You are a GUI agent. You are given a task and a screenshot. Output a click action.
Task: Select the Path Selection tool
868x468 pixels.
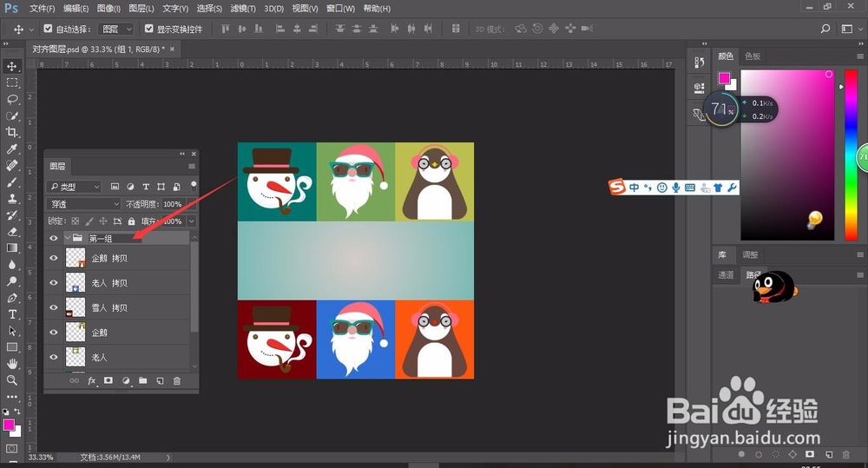pyautogui.click(x=11, y=331)
